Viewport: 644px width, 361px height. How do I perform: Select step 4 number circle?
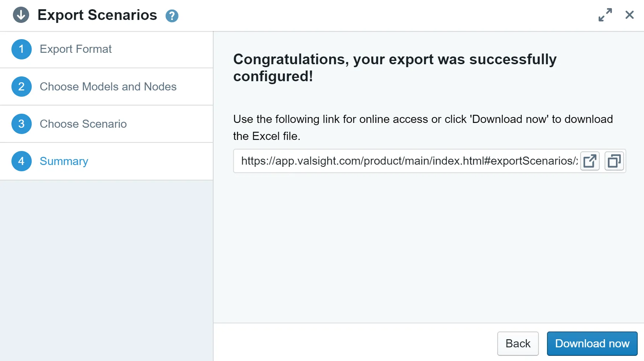[x=21, y=161]
